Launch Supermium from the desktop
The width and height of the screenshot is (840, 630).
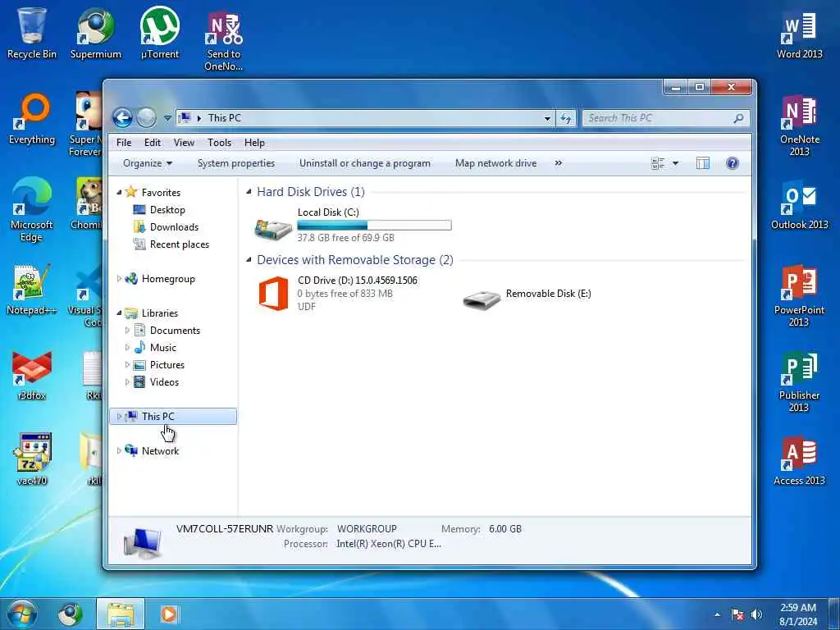(x=96, y=32)
